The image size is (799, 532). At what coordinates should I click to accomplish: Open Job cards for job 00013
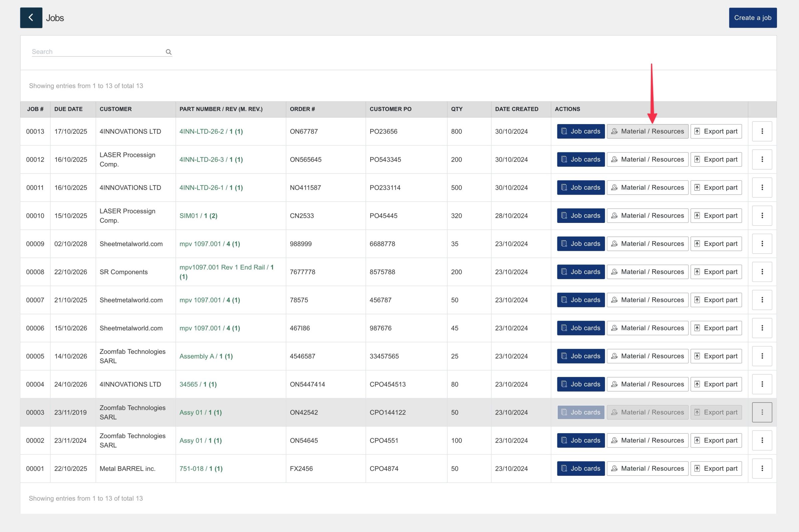coord(580,131)
